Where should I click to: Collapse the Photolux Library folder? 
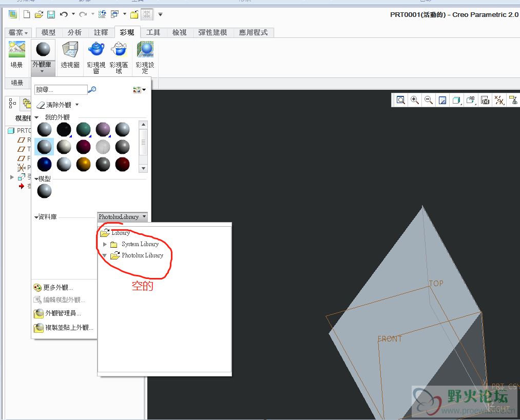(x=105, y=256)
